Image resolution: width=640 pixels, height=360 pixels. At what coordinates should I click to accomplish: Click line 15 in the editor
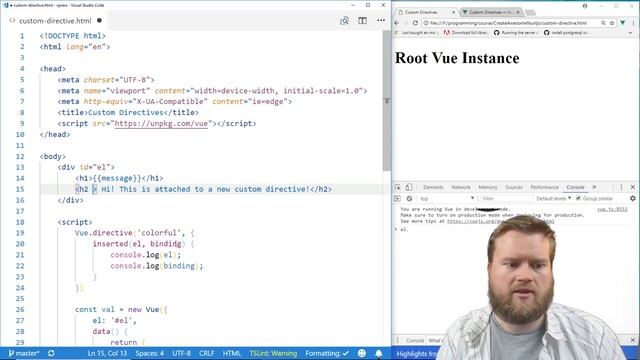tap(212, 189)
